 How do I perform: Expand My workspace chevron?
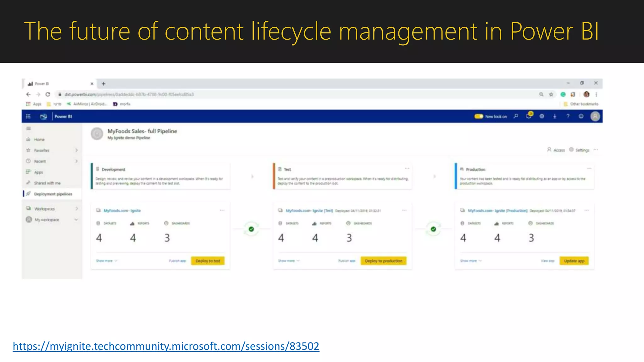(x=76, y=220)
